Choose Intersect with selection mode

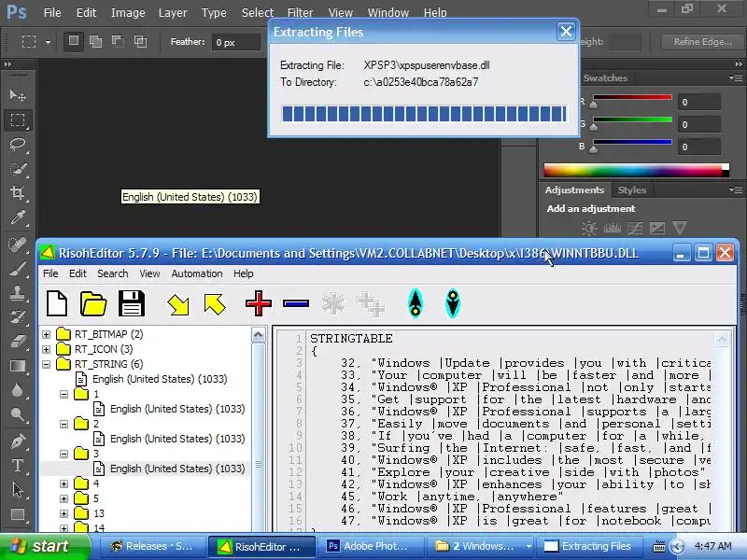pyautogui.click(x=141, y=41)
